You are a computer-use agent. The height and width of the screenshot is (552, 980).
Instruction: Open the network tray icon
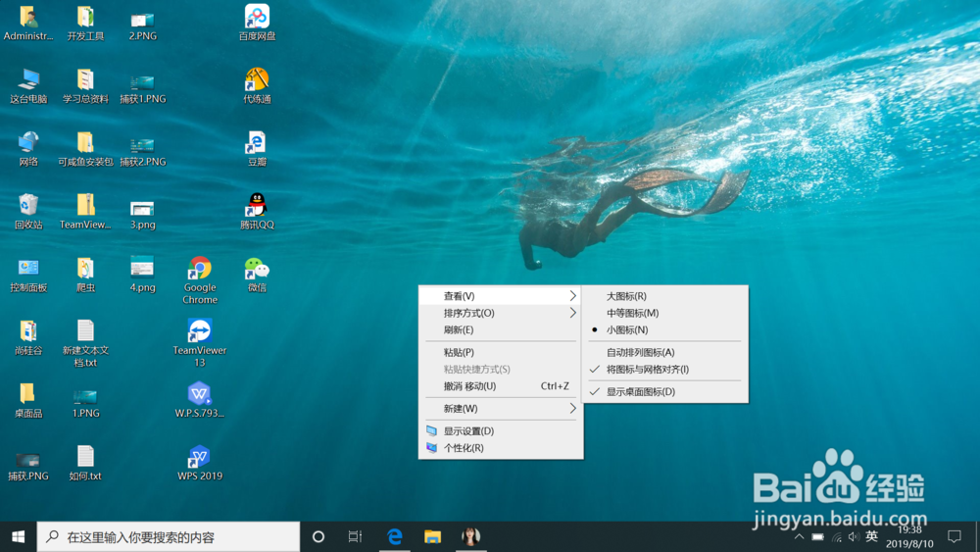click(836, 536)
